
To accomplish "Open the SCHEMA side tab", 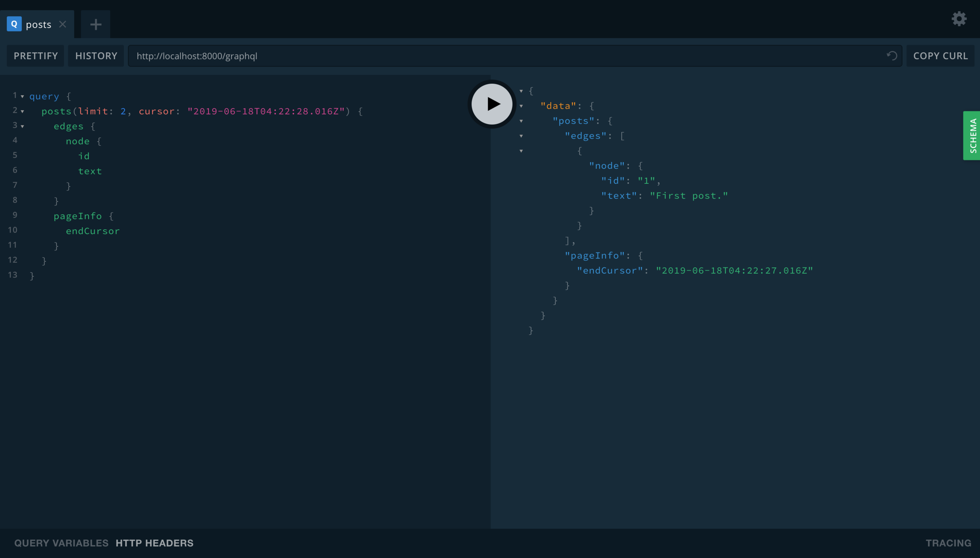I will pyautogui.click(x=971, y=136).
